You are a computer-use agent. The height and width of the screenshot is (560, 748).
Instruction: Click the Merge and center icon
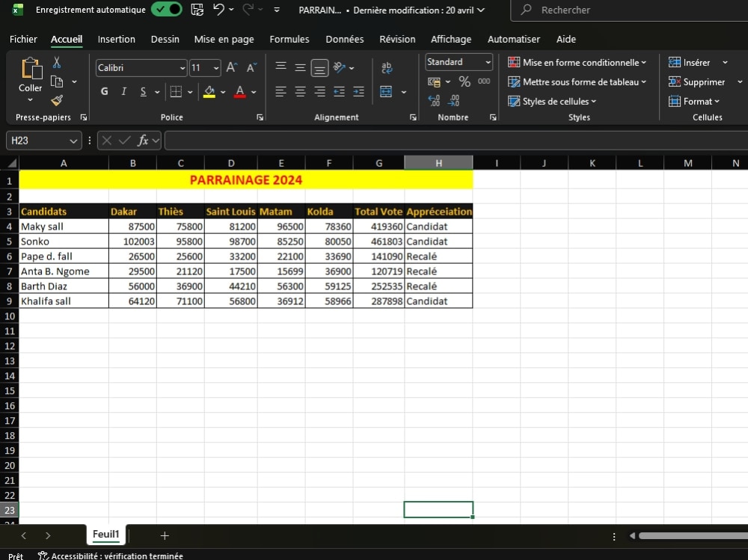point(386,91)
